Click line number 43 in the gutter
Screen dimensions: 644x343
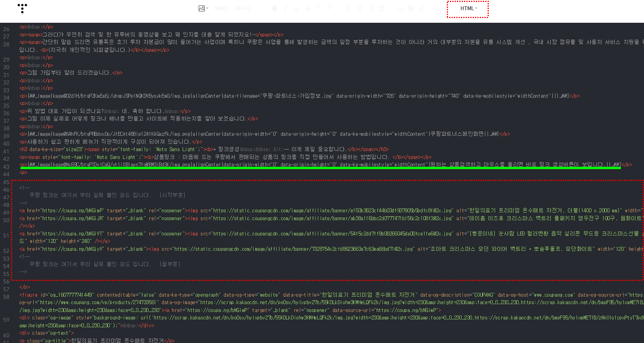click(x=6, y=167)
